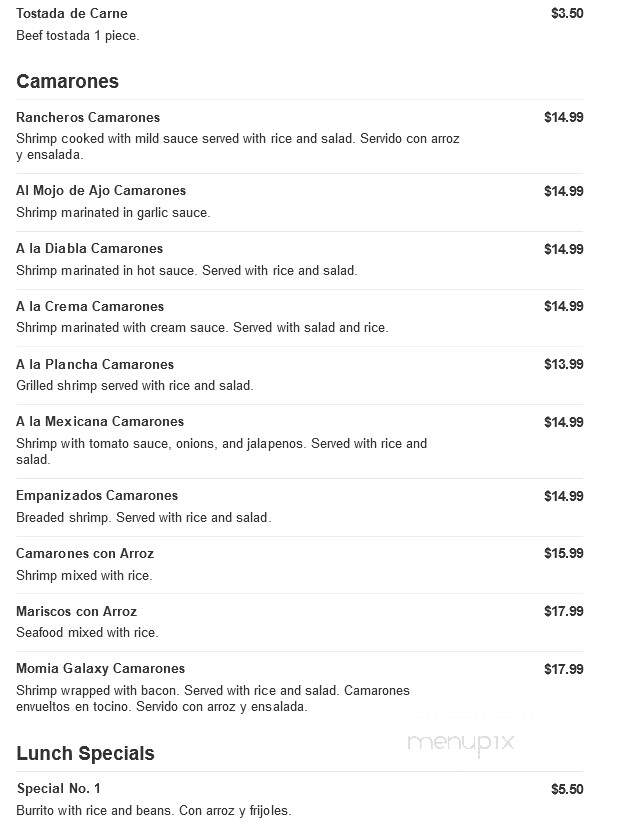
Task: Select Empanizados Camarones item
Action: click(x=97, y=496)
